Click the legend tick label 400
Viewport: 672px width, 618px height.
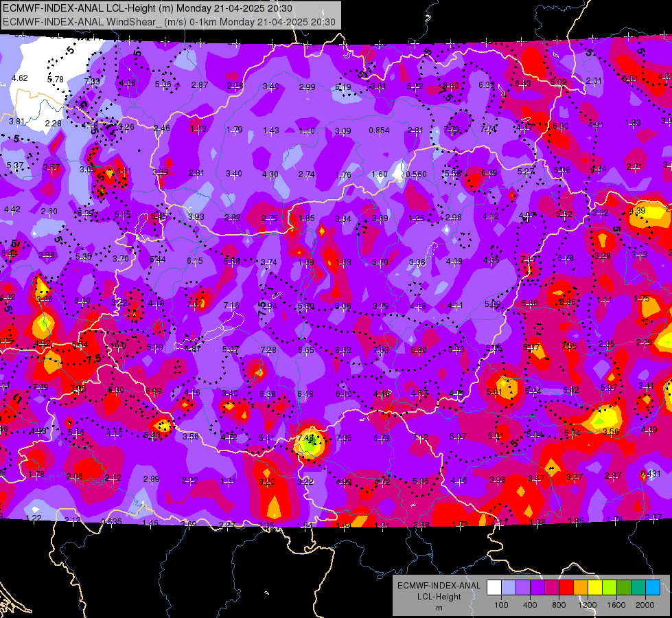point(530,605)
